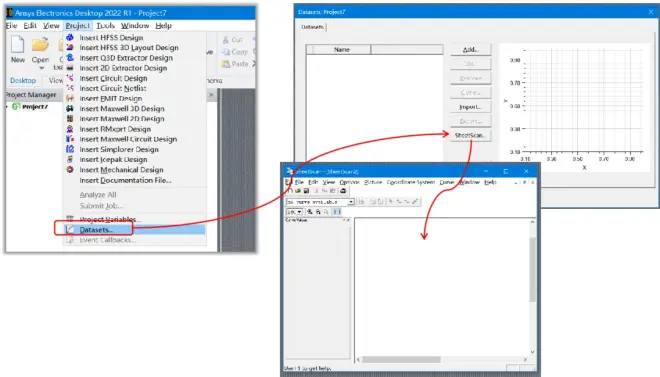Click SheetScan vertical scrollbar thumb
Image resolution: width=660 pixels, height=377 pixels.
coord(532,269)
